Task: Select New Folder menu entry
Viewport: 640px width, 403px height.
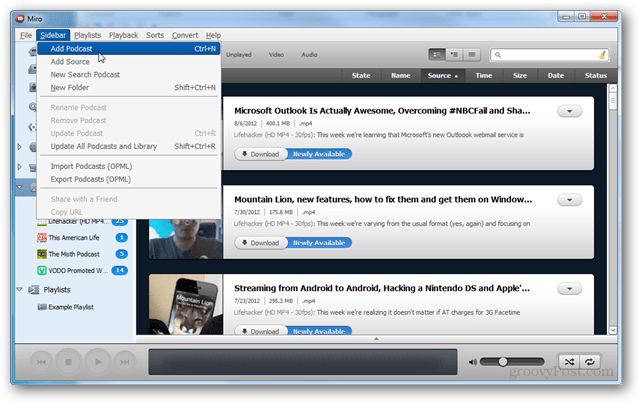Action: (x=129, y=87)
